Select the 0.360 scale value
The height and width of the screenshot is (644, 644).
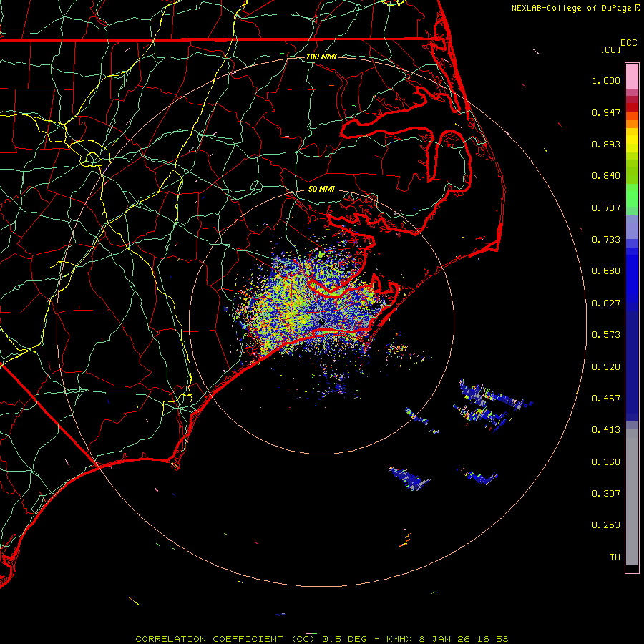pos(606,462)
